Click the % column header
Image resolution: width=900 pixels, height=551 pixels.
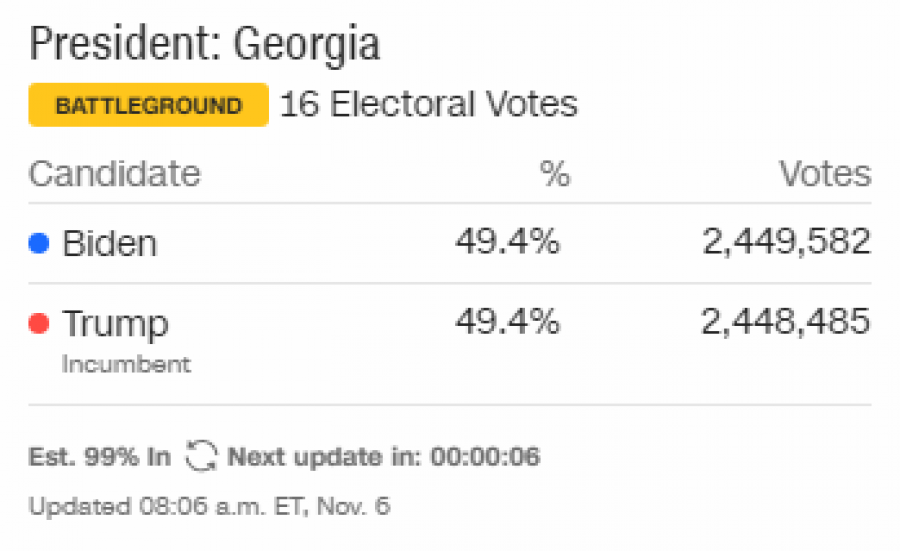(555, 173)
